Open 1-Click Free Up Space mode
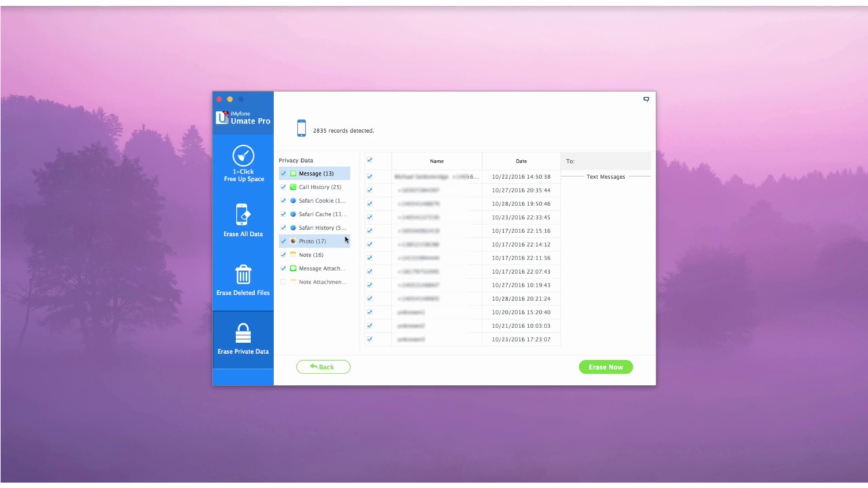Screen dimensions: 868x488 point(243,163)
